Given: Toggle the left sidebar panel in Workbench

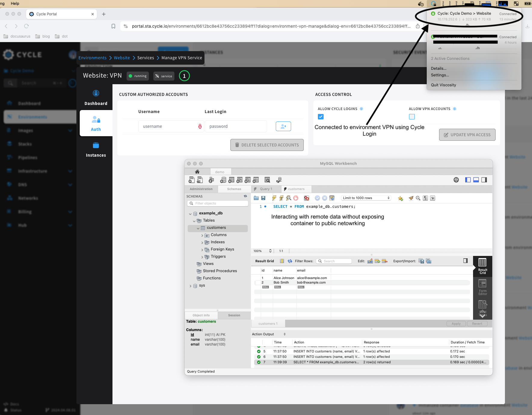Looking at the screenshot, I should (x=468, y=180).
